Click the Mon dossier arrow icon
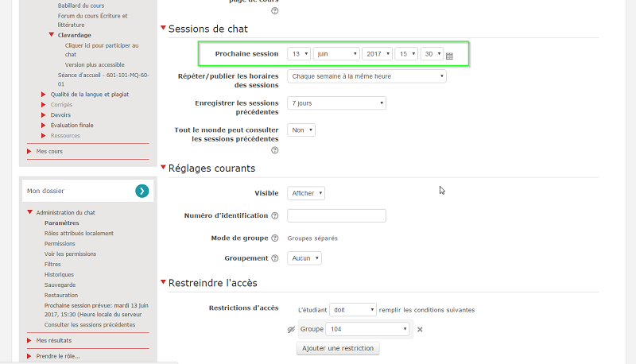 point(142,191)
